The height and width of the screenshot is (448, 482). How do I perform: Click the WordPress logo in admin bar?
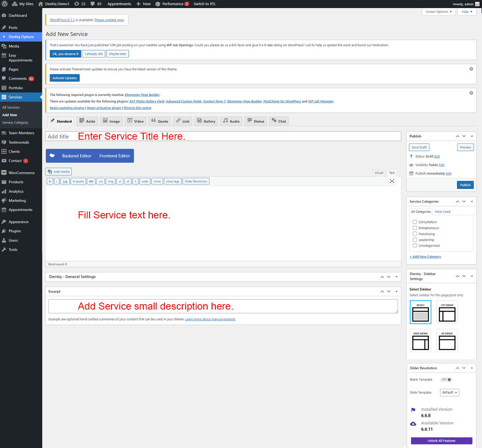5,4
